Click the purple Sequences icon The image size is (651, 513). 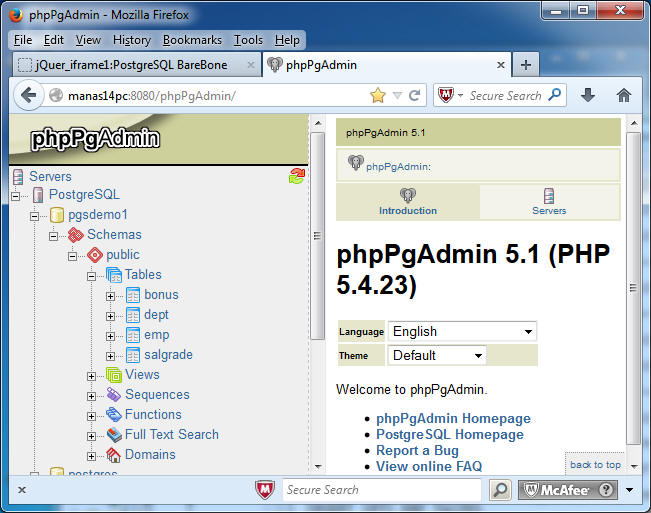click(x=114, y=395)
